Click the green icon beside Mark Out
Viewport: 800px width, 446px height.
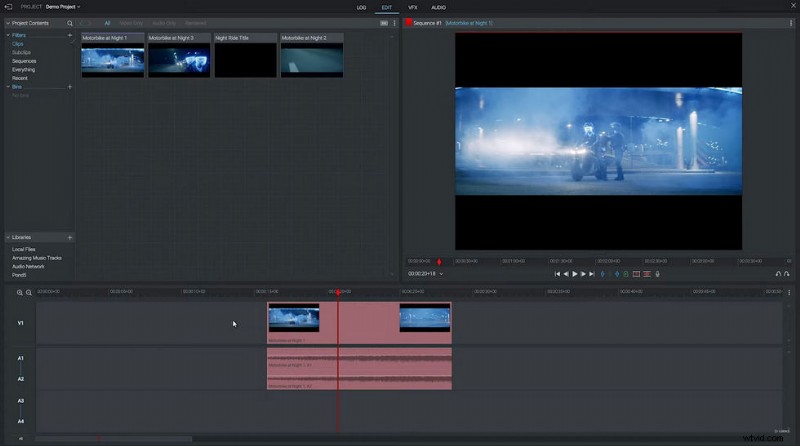pyautogui.click(x=626, y=274)
